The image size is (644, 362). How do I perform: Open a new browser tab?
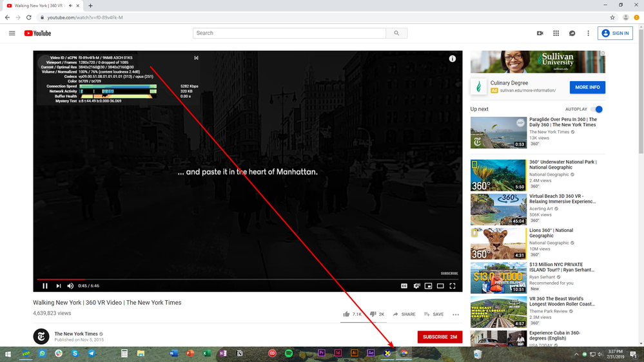tap(90, 6)
